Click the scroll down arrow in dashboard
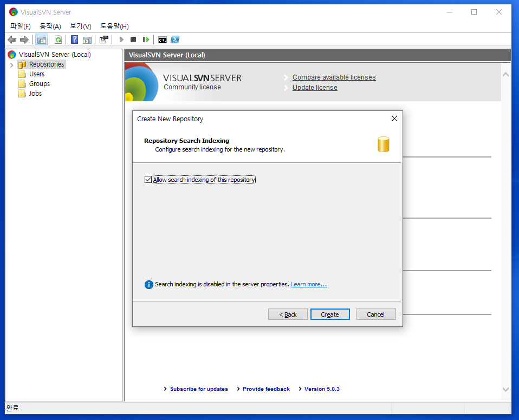Screen dimensions: 519x420 [506, 390]
